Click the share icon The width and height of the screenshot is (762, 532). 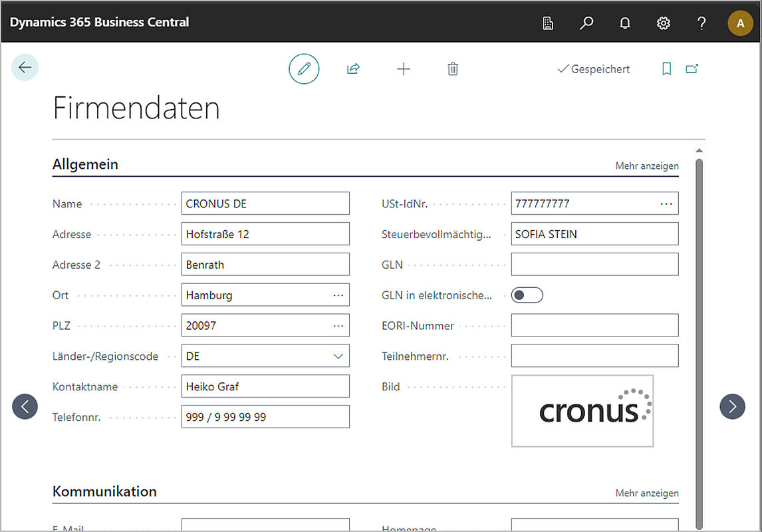pyautogui.click(x=353, y=69)
